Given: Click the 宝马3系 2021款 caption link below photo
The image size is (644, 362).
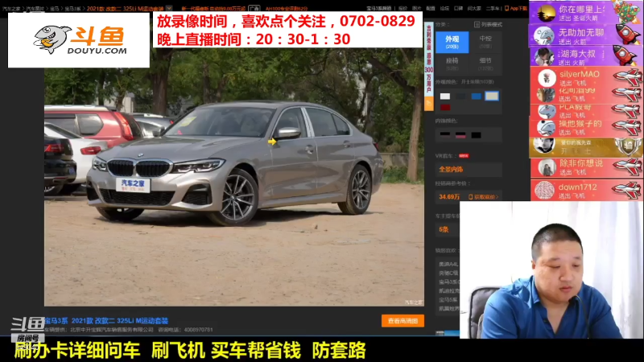Looking at the screenshot, I should pos(107,320).
